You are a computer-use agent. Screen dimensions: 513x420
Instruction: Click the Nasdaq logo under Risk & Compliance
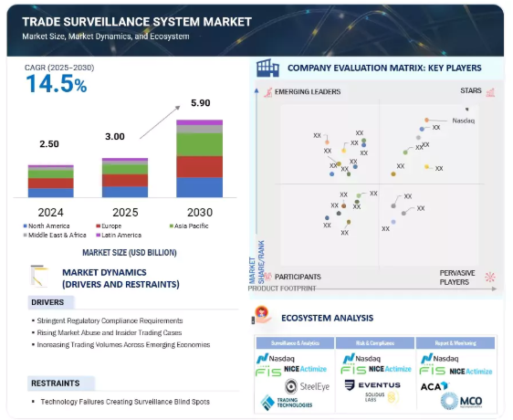click(x=361, y=359)
